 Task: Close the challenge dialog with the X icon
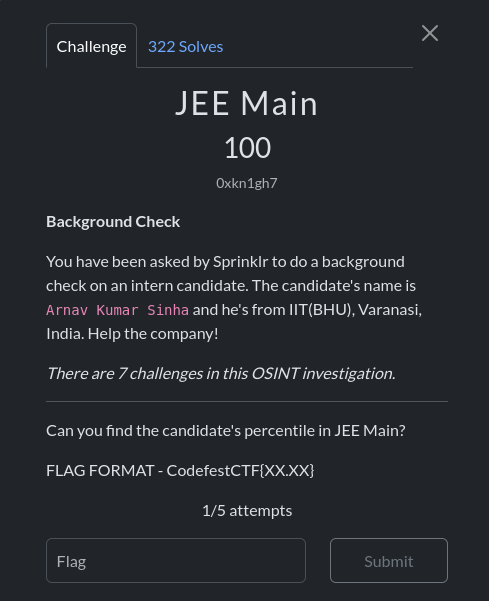[x=430, y=33]
